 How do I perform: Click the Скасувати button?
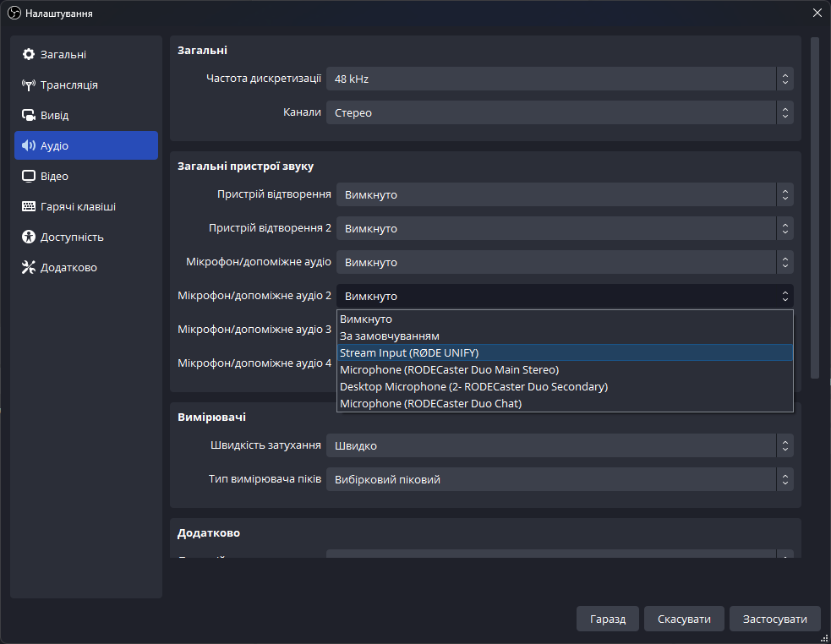tap(684, 619)
